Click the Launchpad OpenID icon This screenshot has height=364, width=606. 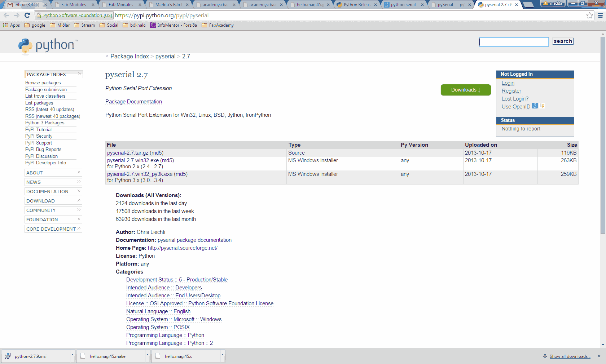point(542,106)
